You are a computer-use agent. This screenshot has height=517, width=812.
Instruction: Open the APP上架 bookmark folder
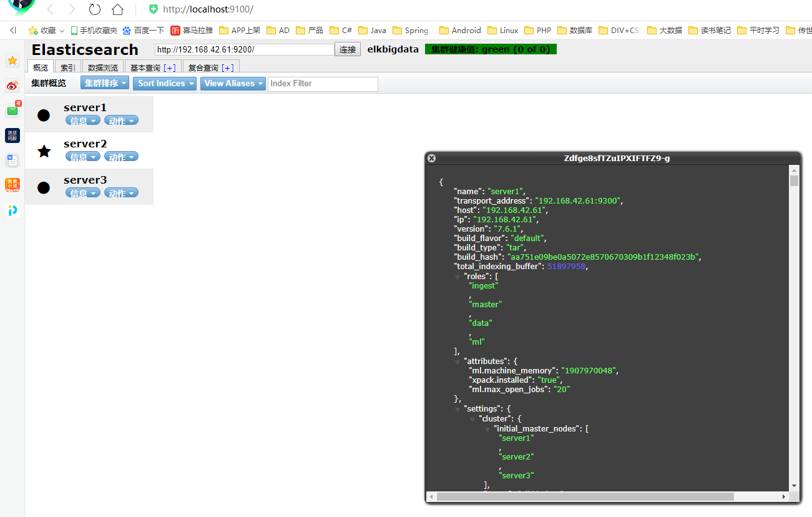coord(240,30)
